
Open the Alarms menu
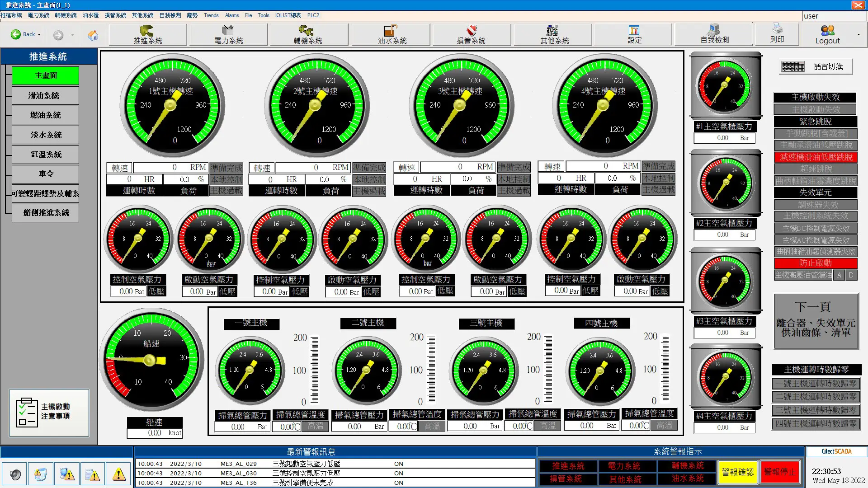coord(232,15)
